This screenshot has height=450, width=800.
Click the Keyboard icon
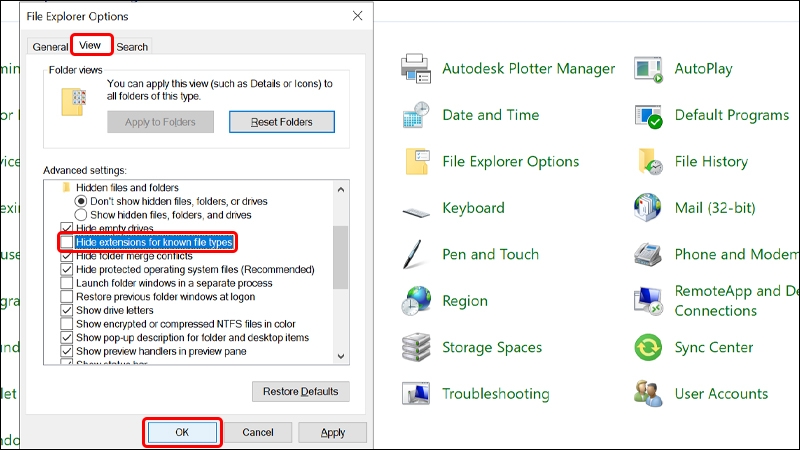pos(416,211)
